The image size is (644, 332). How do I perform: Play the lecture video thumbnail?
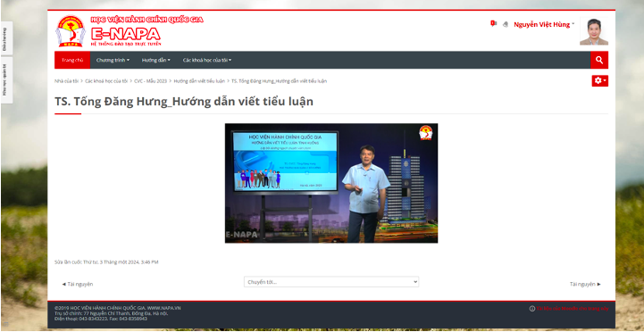coord(331,183)
